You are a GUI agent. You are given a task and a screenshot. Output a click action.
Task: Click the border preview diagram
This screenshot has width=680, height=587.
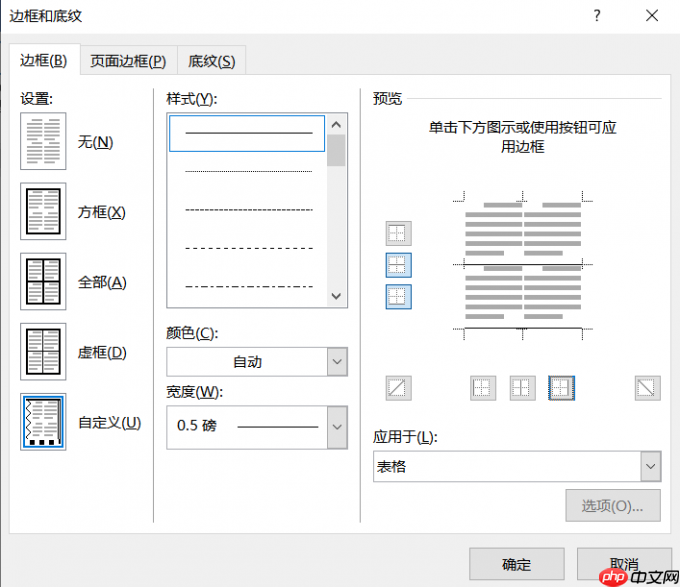coord(523,265)
